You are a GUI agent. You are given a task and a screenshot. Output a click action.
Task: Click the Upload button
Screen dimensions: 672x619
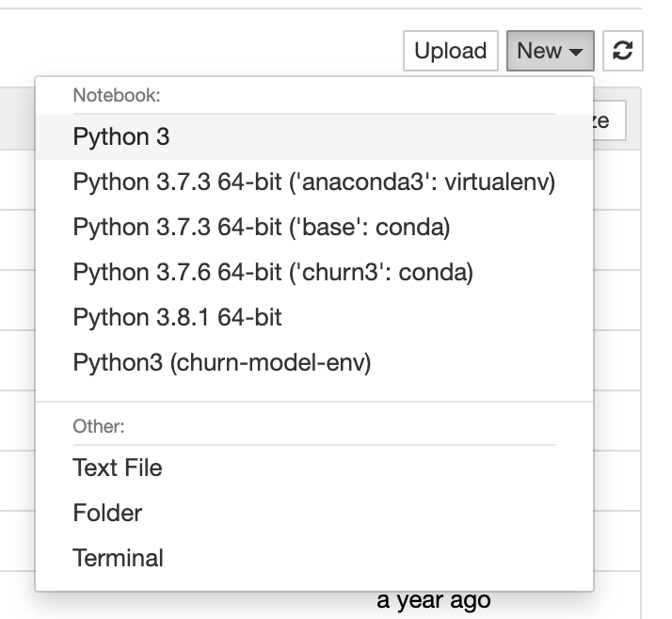[450, 51]
